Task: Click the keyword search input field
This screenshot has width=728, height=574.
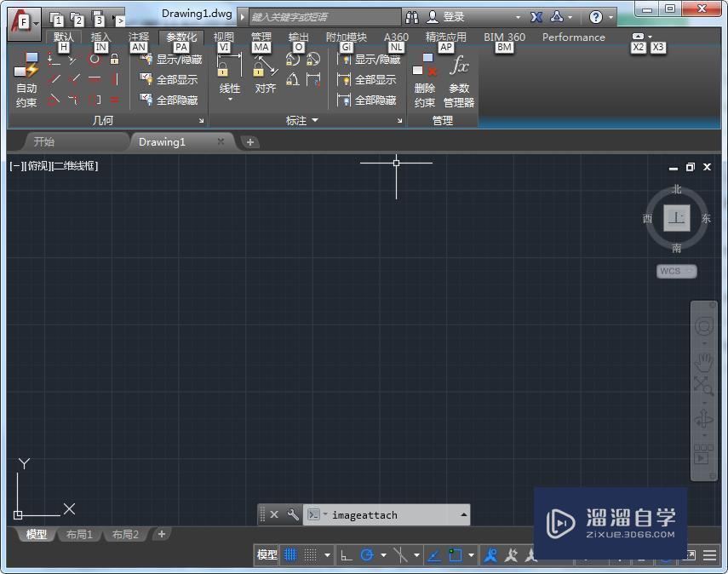Action: [324, 16]
